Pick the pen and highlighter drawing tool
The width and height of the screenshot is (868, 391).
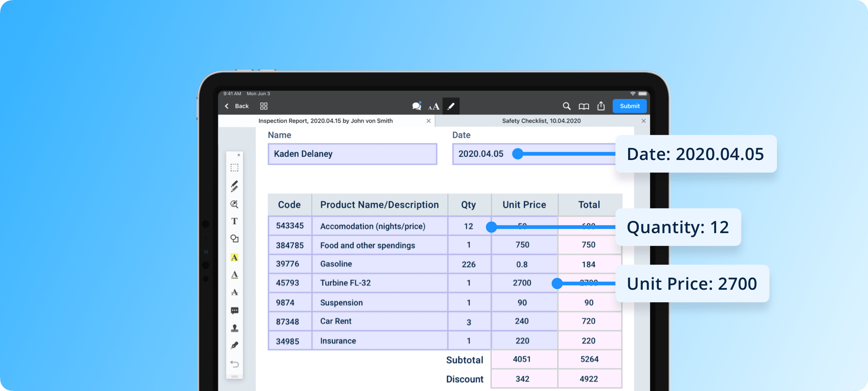(234, 186)
